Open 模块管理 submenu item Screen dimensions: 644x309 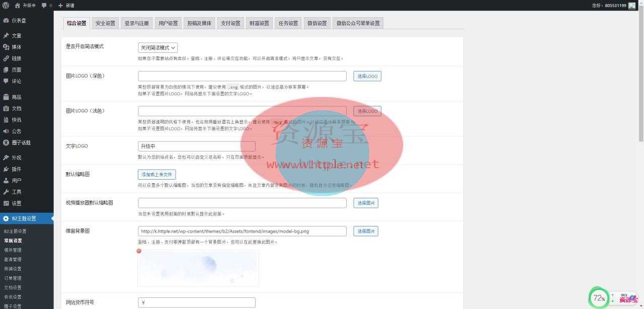[x=13, y=250]
